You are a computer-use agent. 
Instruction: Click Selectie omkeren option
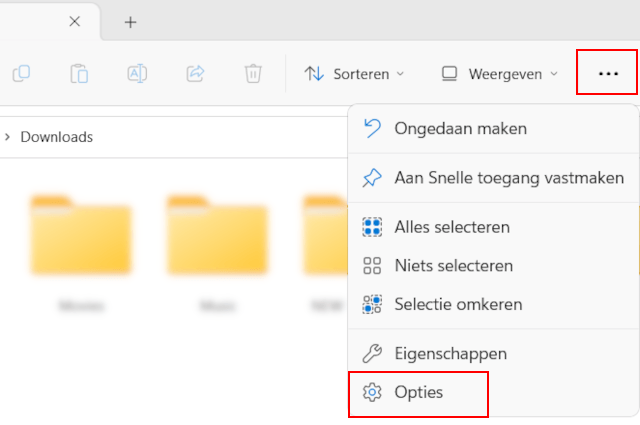pos(458,303)
